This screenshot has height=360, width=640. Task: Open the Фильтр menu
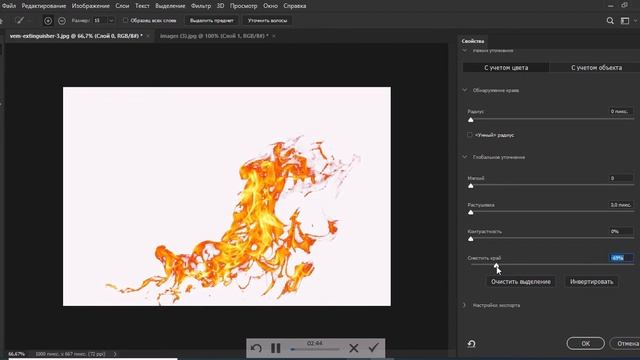pyautogui.click(x=201, y=6)
